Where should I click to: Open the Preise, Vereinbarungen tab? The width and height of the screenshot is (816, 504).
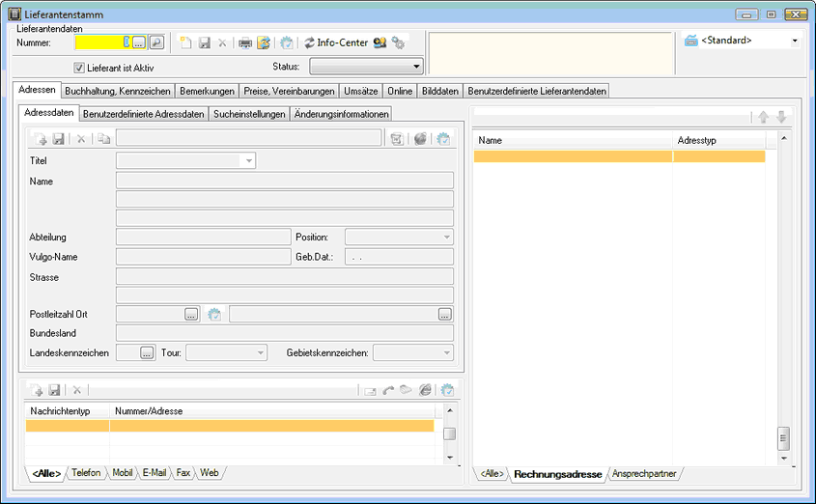289,91
